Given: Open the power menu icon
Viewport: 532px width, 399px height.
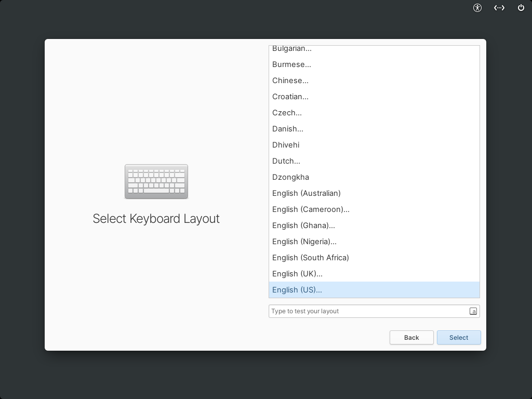Looking at the screenshot, I should (x=521, y=8).
